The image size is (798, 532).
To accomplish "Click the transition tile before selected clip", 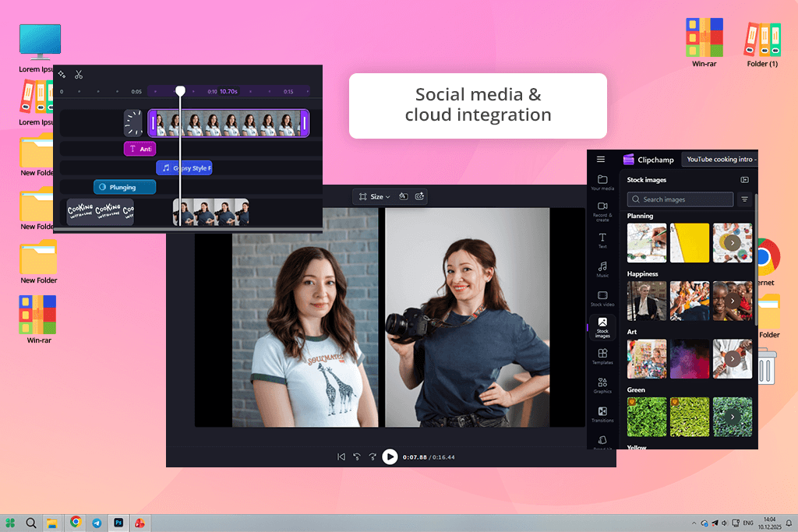I will coord(133,123).
